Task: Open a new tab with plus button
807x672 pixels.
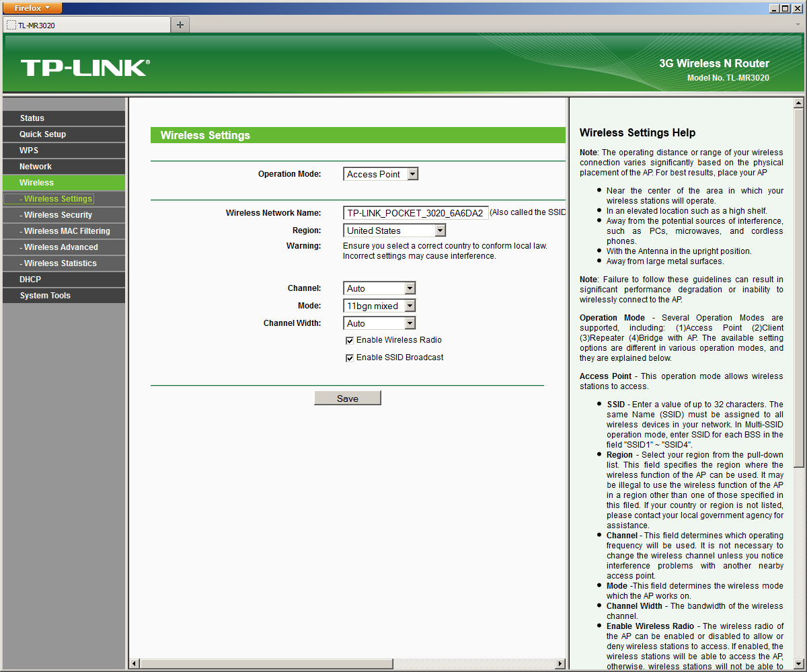Action: click(180, 25)
